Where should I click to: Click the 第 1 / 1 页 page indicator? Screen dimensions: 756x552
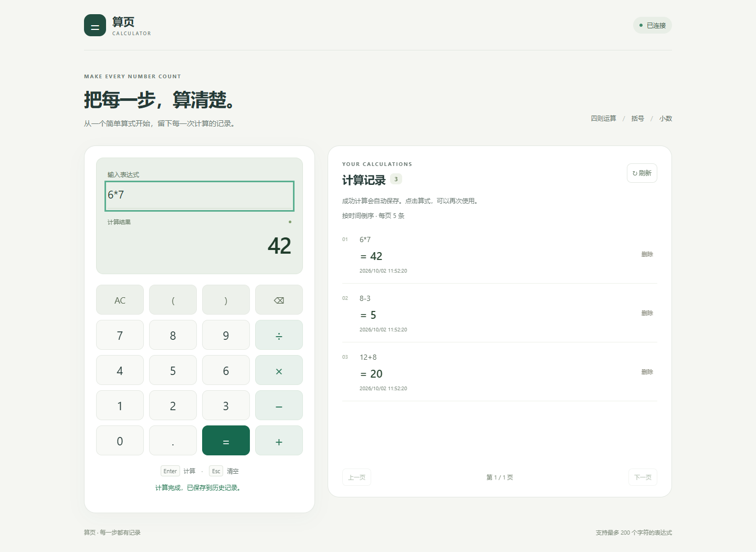coord(500,477)
